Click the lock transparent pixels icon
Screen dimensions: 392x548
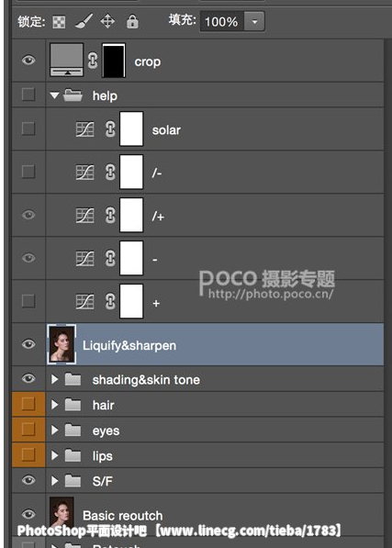[59, 22]
